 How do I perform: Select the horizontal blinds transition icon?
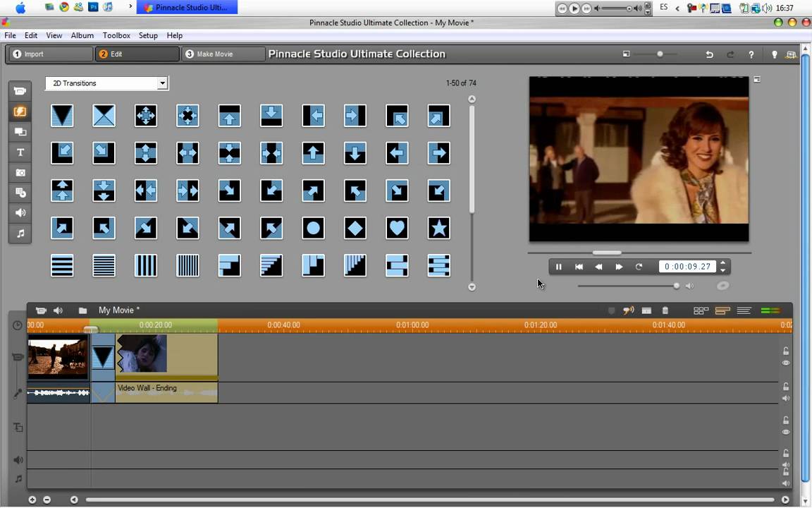[62, 265]
